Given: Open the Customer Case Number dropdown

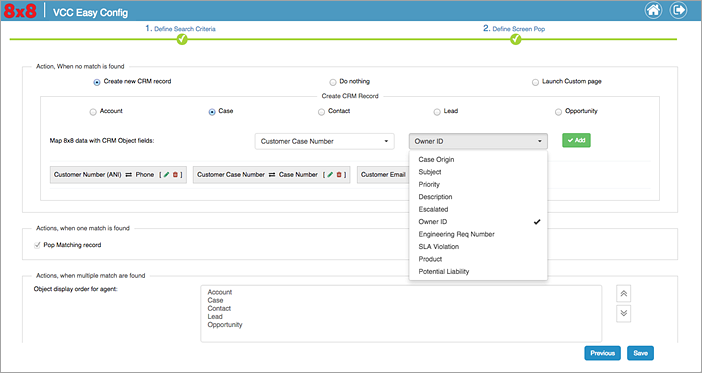Looking at the screenshot, I should 325,141.
